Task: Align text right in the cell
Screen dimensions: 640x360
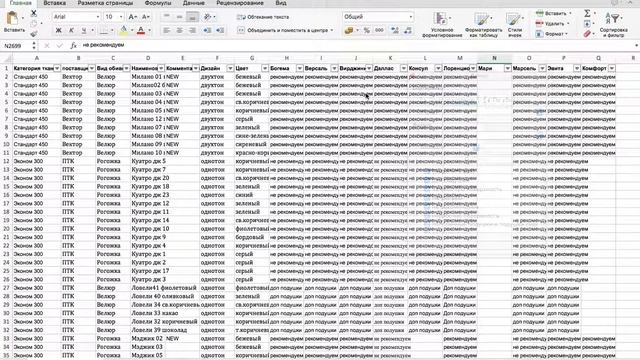Action: tap(192, 31)
